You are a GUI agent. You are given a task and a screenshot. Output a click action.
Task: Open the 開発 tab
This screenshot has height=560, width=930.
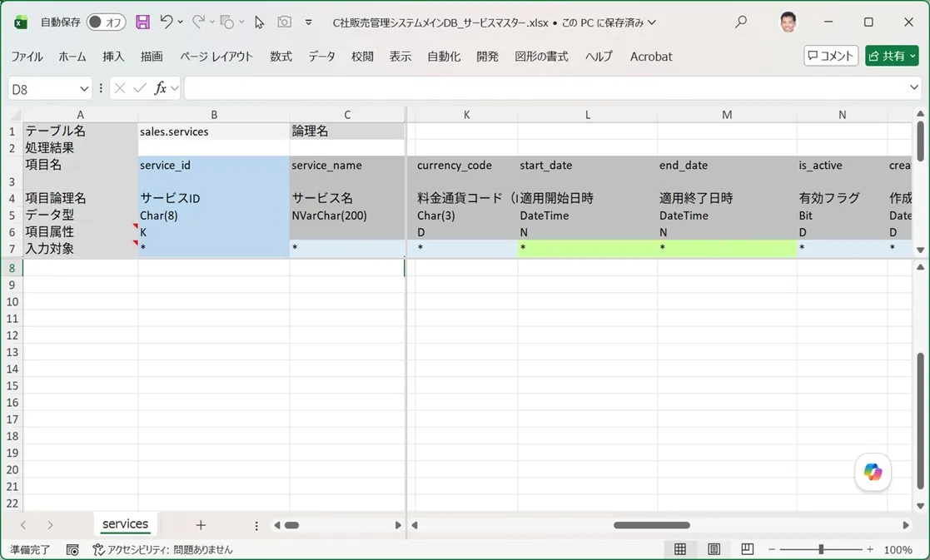click(488, 57)
